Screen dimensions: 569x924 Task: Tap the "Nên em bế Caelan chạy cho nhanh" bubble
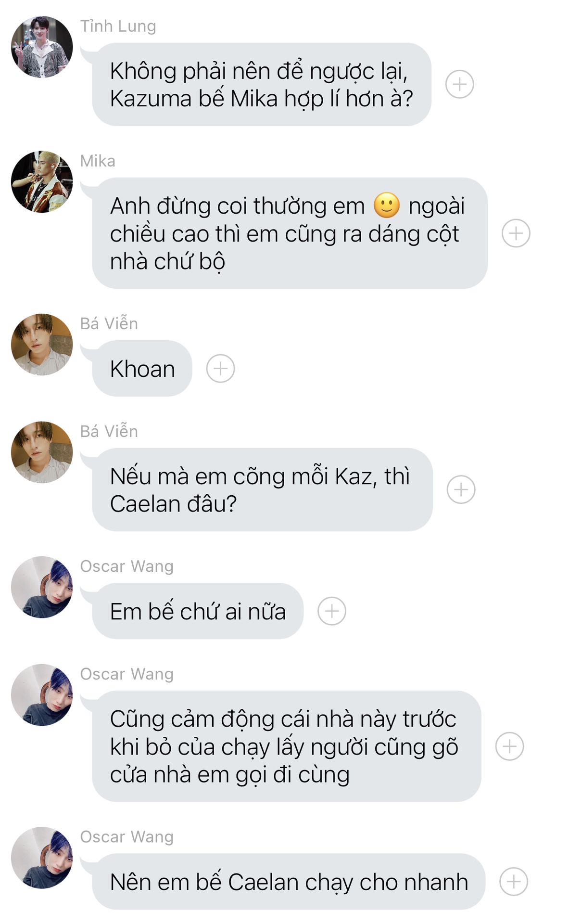click(289, 882)
